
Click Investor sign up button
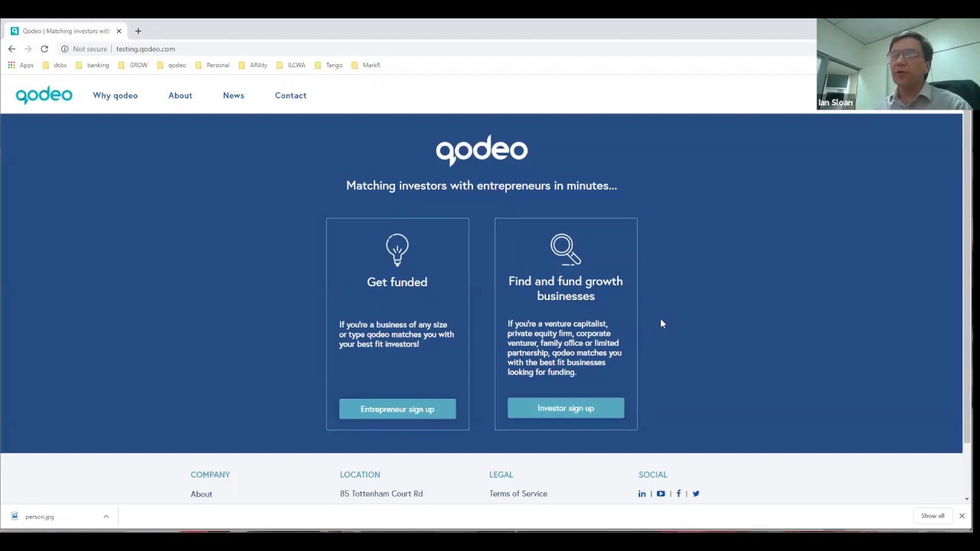[566, 408]
